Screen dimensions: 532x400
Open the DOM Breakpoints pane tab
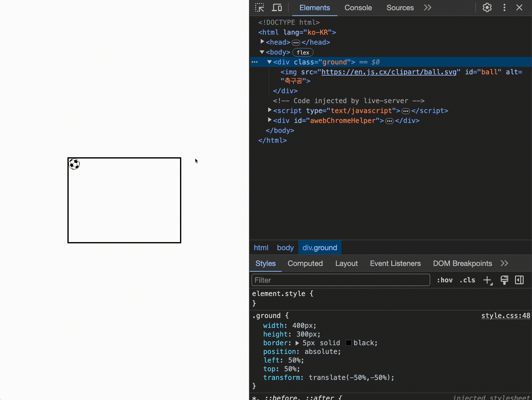point(462,263)
